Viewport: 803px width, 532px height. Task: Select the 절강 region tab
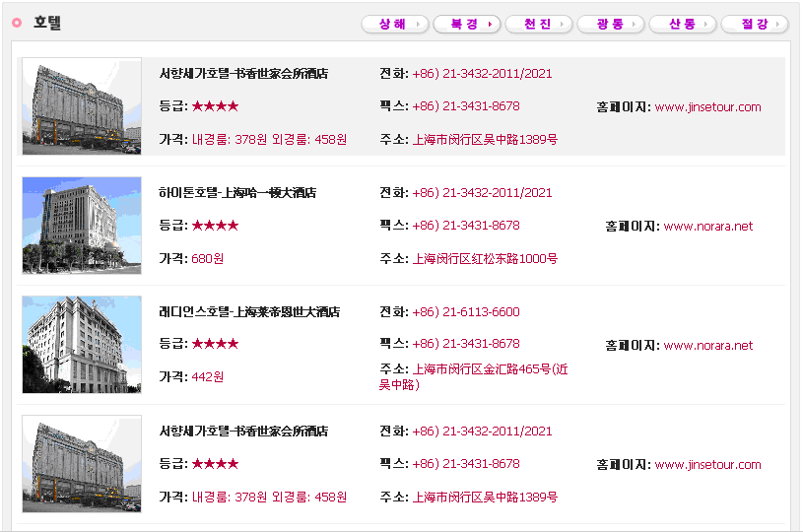coord(754,25)
